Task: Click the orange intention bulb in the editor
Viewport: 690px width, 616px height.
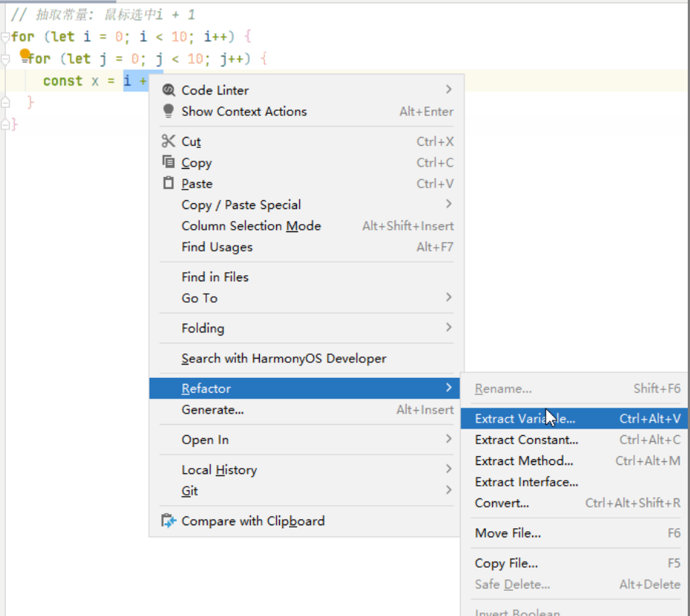Action: point(25,55)
